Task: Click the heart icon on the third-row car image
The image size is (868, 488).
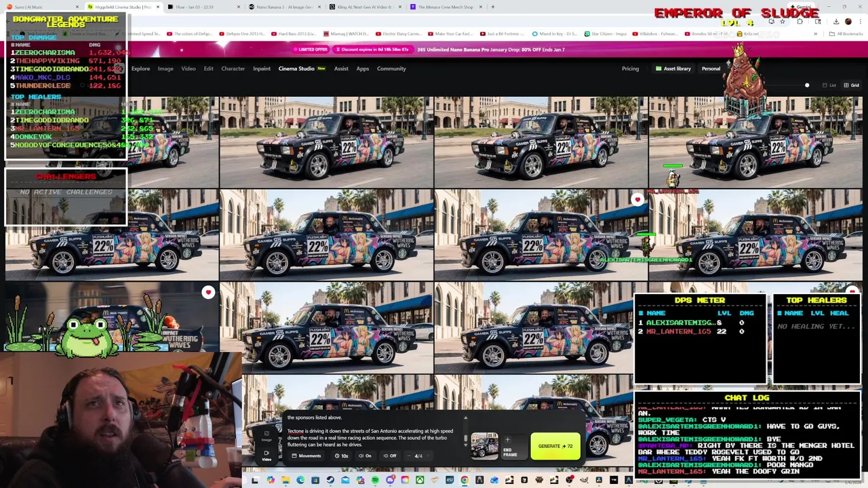Action: [x=208, y=292]
